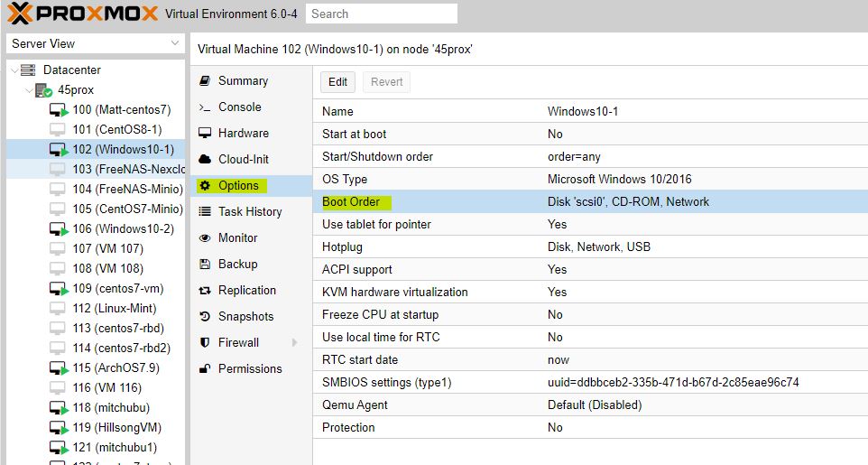The image size is (868, 465).
Task: Click the monitor icon for 115 (ArchOS7.9)
Action: 59,368
